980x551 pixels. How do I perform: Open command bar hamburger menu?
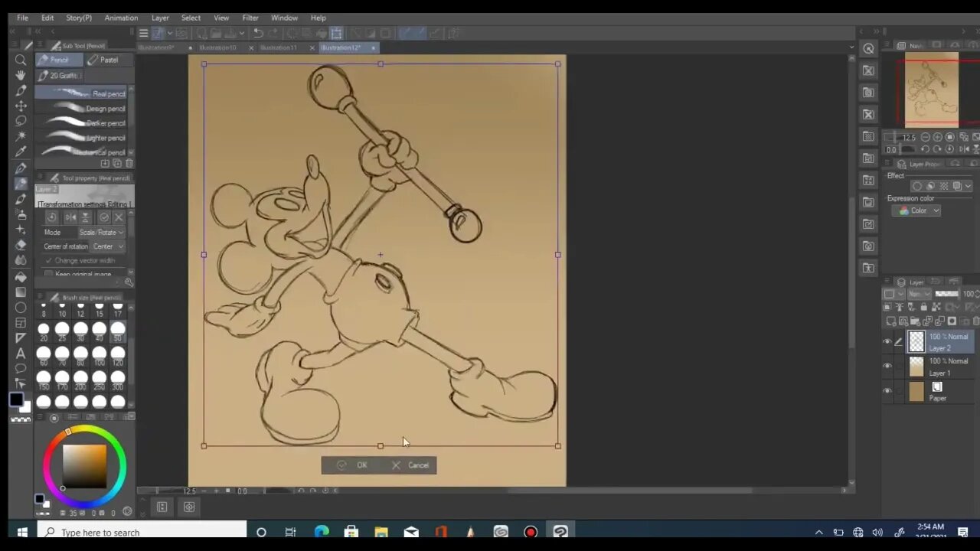click(143, 33)
